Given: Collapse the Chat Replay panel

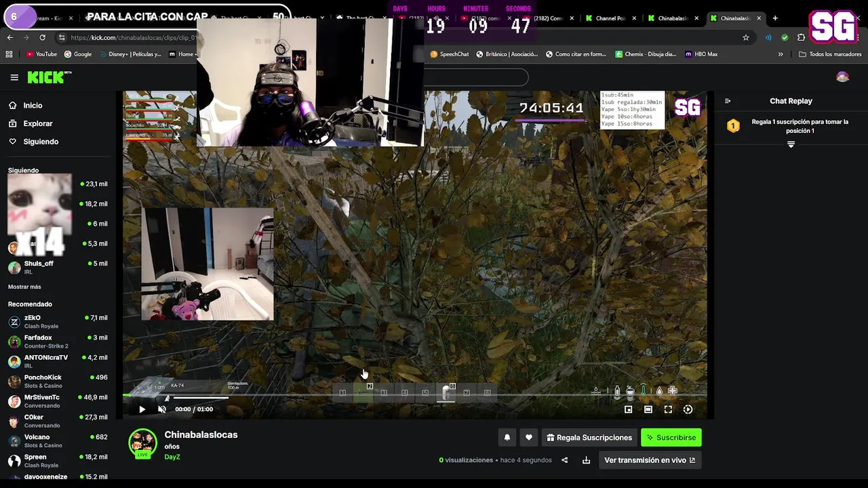Looking at the screenshot, I should (x=728, y=101).
